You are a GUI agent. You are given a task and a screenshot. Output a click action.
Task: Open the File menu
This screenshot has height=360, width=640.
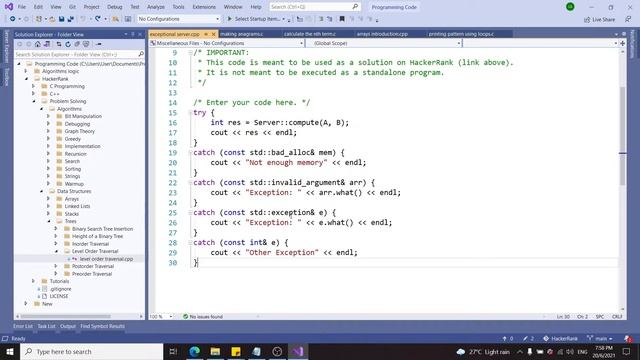point(22,7)
